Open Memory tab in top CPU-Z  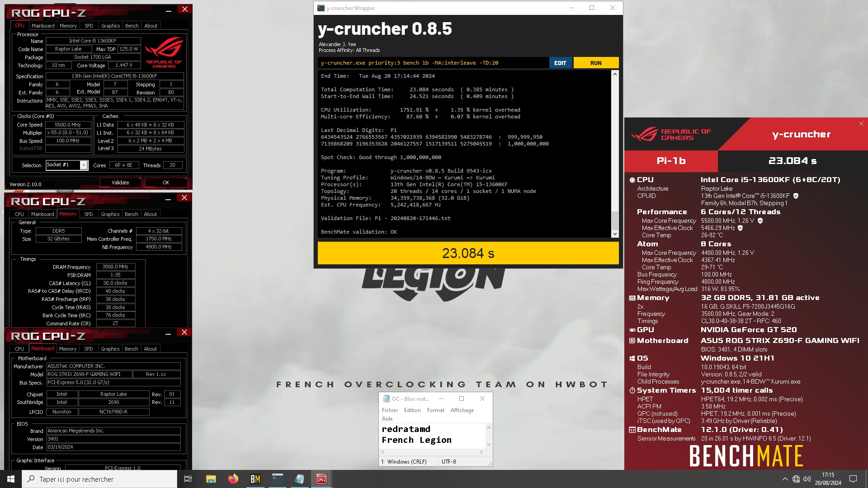coord(68,26)
